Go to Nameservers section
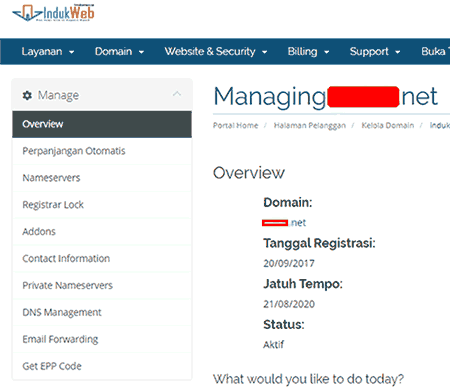This screenshot has height=390, width=450. [x=102, y=178]
